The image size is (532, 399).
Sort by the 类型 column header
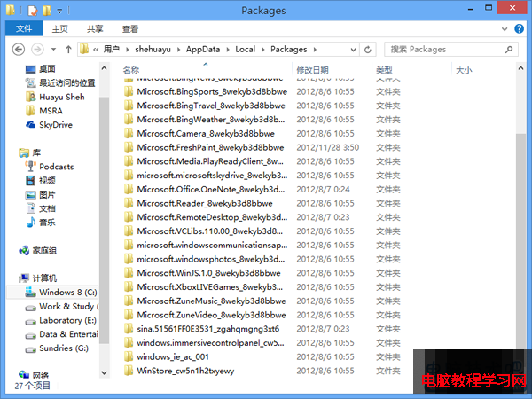(385, 70)
